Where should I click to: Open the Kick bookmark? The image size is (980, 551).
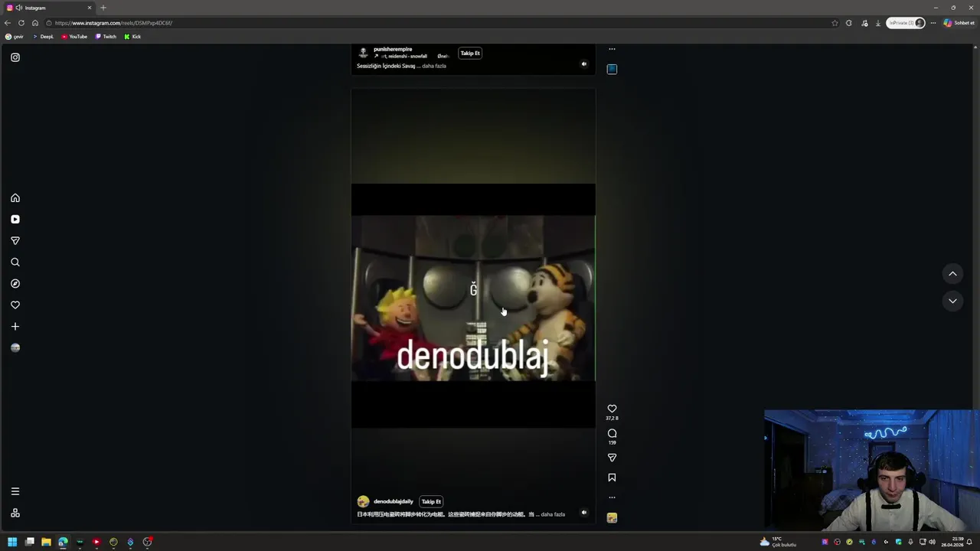(x=132, y=37)
